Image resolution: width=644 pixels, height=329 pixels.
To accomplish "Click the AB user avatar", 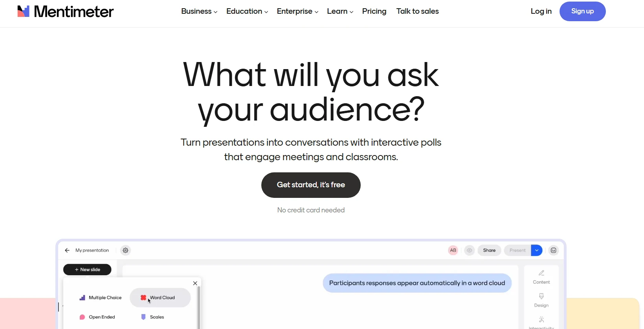I will [453, 250].
